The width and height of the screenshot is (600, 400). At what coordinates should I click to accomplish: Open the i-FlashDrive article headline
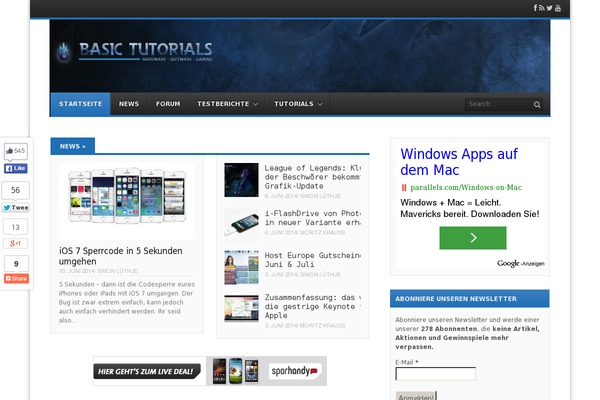[312, 218]
